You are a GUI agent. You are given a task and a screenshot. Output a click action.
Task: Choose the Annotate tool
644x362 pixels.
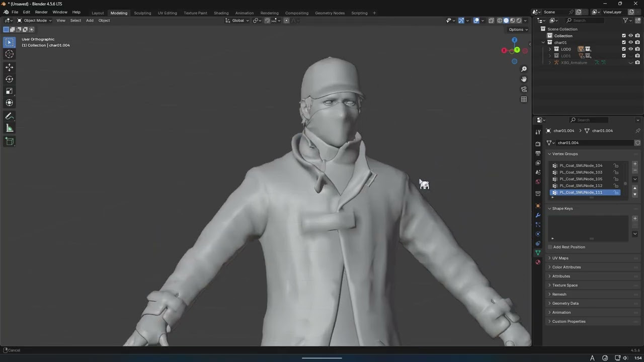[10, 116]
